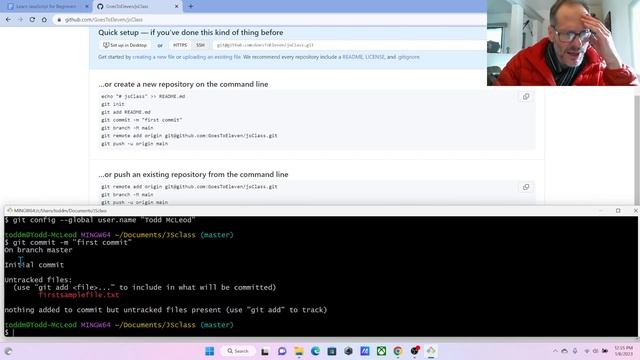Click the microphone tray icon
The width and height of the screenshot is (640, 360).
pos(575,351)
